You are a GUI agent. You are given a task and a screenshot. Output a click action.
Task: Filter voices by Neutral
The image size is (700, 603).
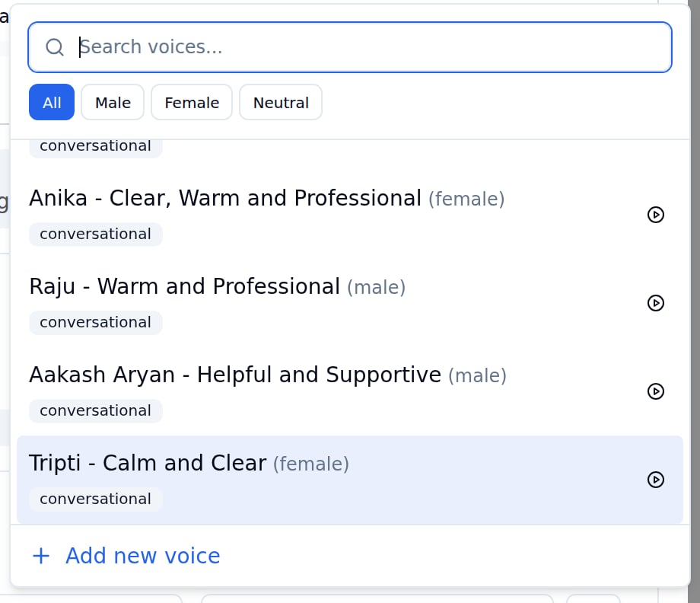point(281,102)
